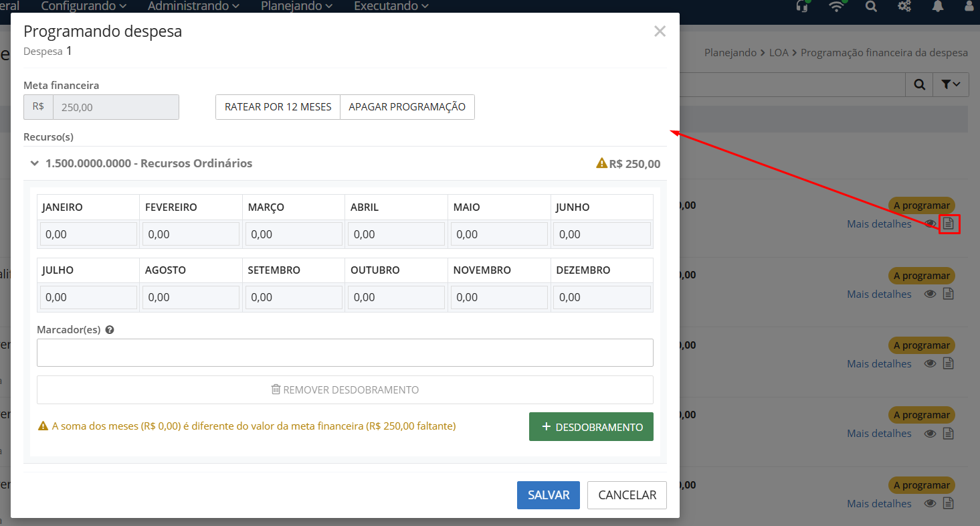Click the CANCELAR button

pyautogui.click(x=627, y=495)
